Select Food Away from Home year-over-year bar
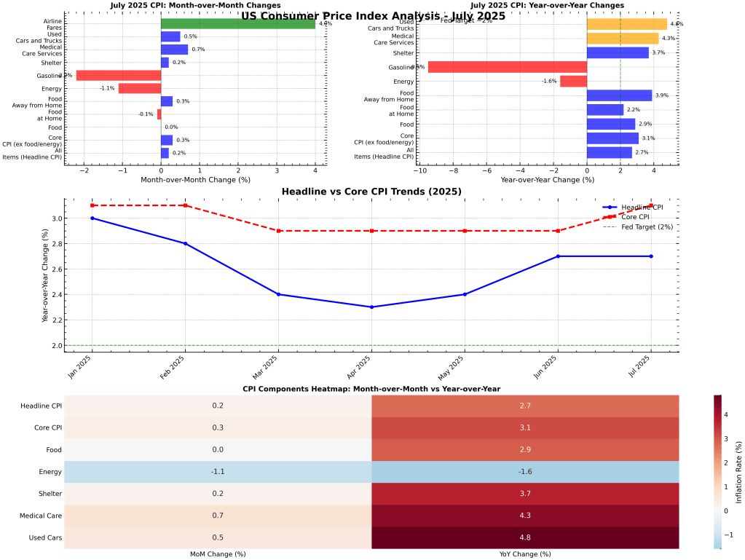This screenshot has height=560, width=745. pyautogui.click(x=619, y=95)
